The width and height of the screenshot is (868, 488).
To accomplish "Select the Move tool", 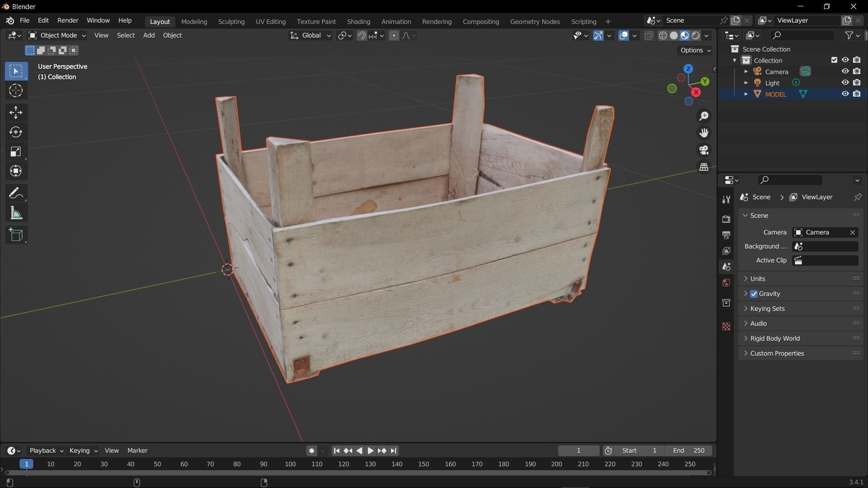I will point(16,113).
